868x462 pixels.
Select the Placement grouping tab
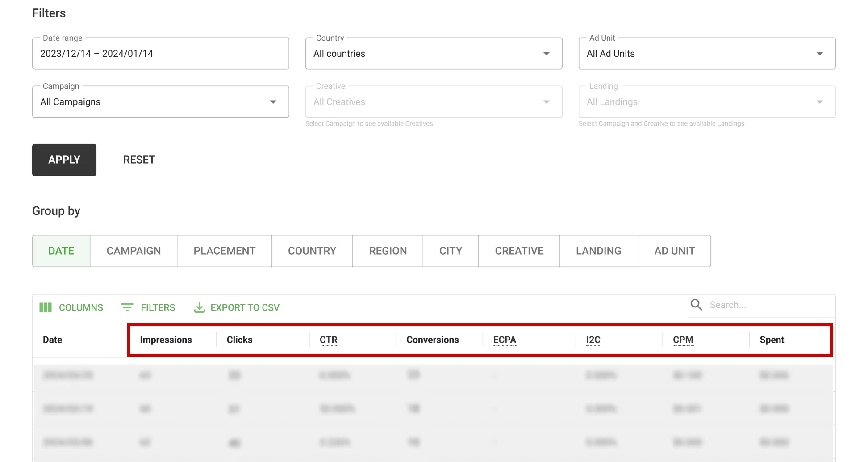224,251
